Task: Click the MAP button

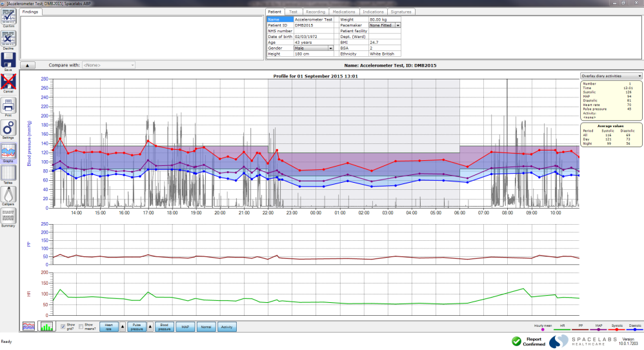Action: click(x=185, y=327)
